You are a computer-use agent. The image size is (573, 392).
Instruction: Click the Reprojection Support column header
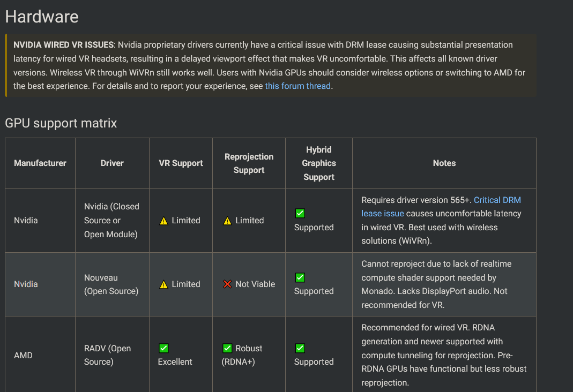tap(249, 163)
